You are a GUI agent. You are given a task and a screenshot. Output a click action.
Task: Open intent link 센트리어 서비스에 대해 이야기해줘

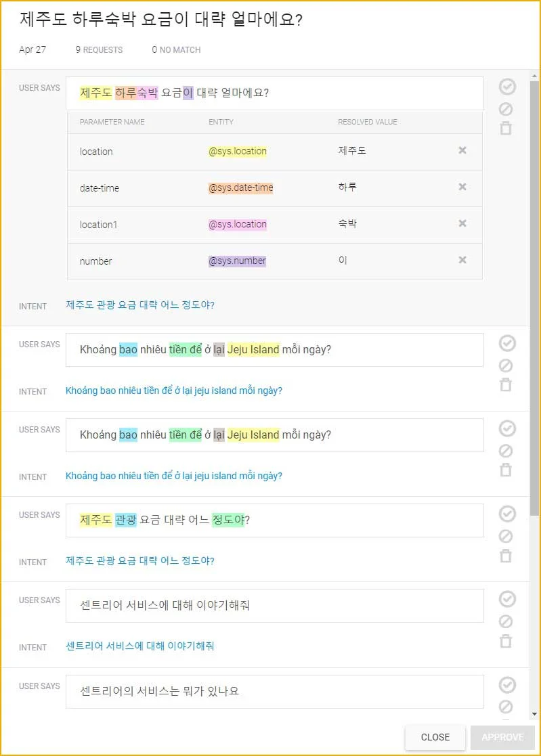(140, 646)
